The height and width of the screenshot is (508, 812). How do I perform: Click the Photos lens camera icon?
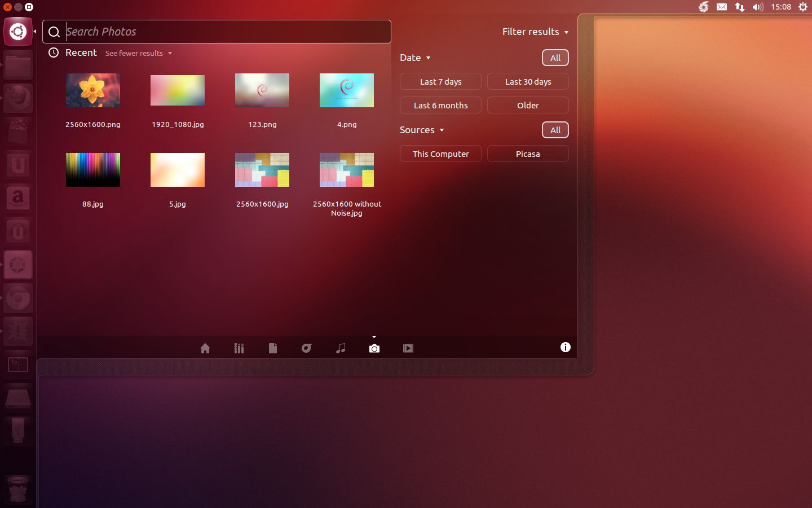tap(374, 348)
